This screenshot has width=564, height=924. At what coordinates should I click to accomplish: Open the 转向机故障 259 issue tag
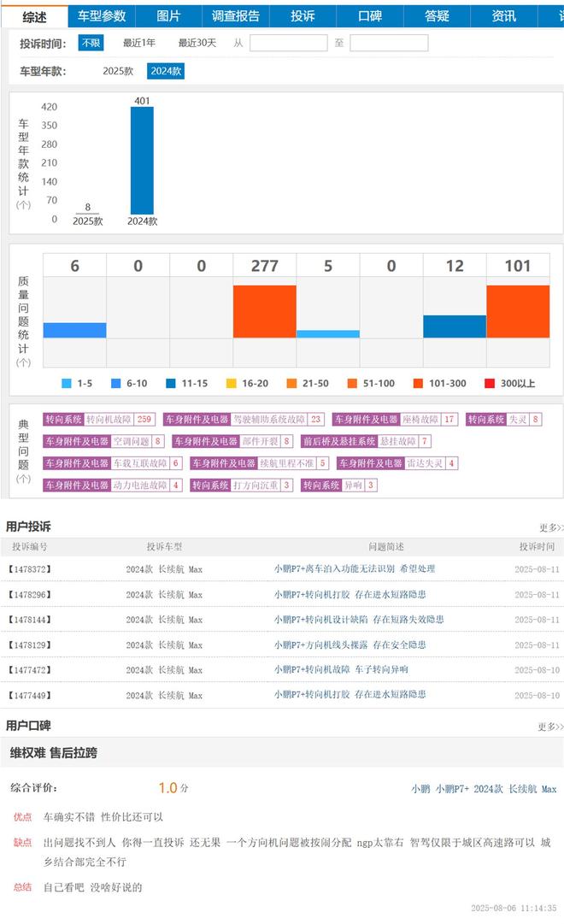(99, 420)
